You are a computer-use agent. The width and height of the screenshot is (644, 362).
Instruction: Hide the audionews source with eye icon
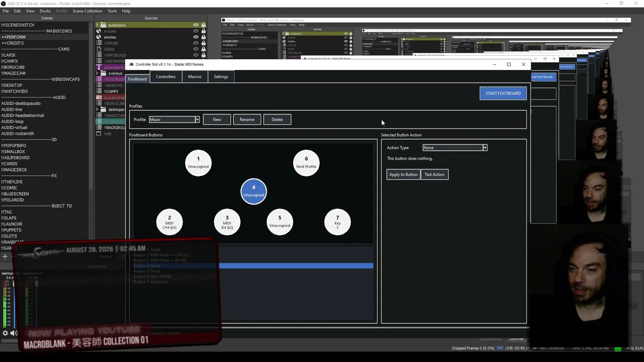[196, 25]
